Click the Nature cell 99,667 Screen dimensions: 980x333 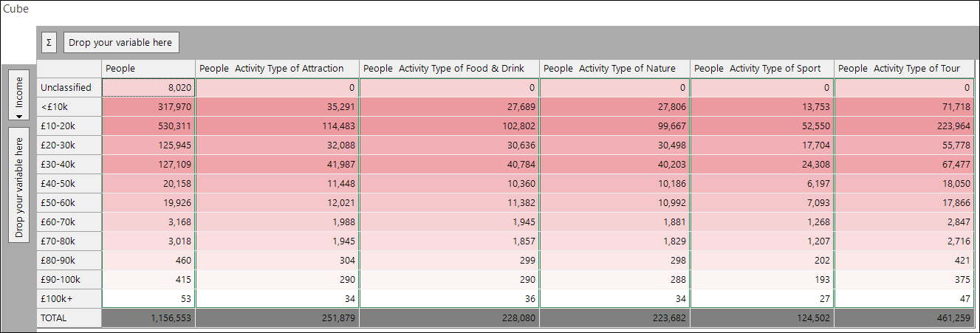pyautogui.click(x=615, y=126)
